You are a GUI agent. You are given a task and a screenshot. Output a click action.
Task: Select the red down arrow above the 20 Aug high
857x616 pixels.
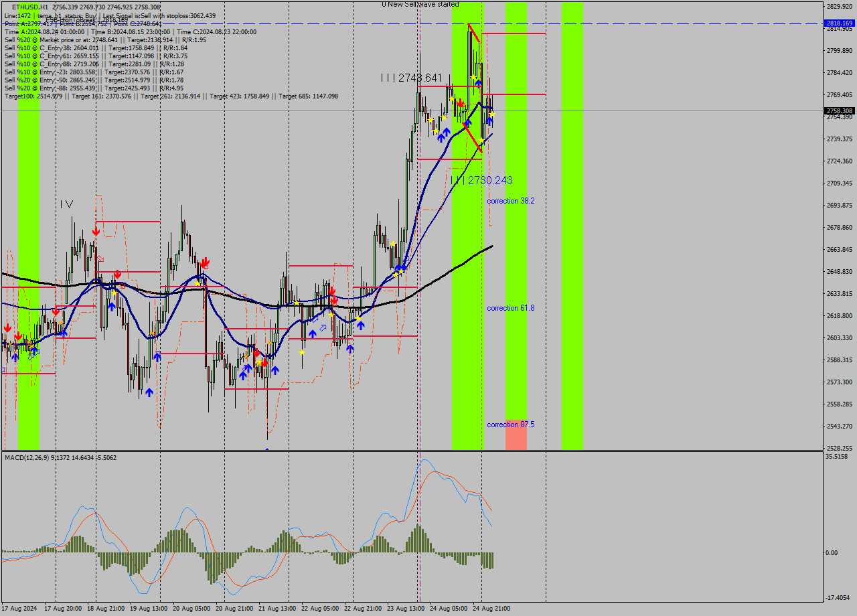205,261
